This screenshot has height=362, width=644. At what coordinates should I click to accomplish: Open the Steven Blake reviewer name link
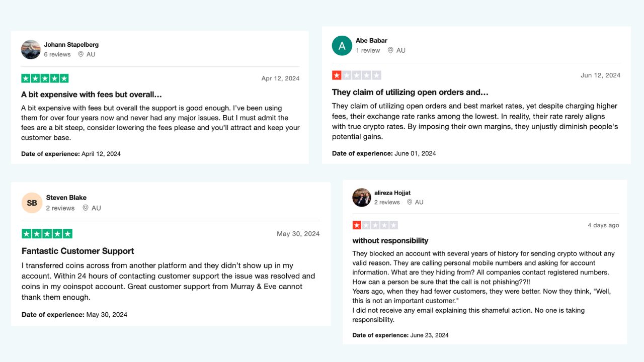pos(66,198)
